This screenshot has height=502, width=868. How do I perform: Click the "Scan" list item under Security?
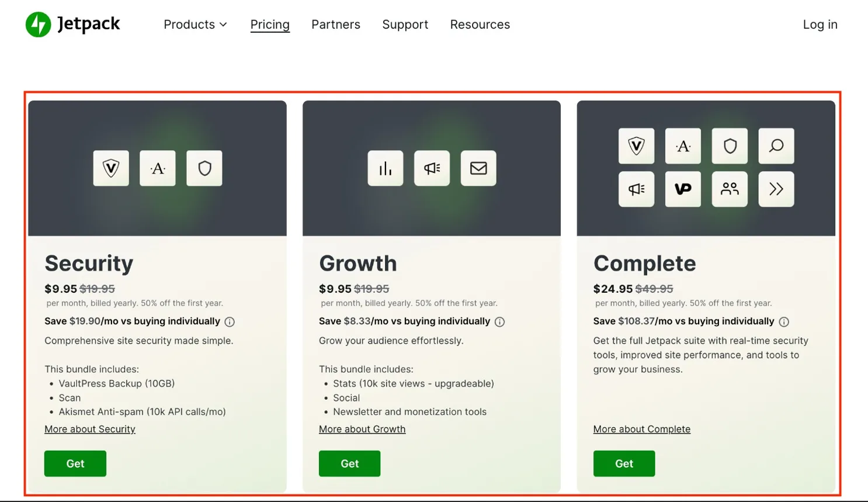[x=70, y=398]
